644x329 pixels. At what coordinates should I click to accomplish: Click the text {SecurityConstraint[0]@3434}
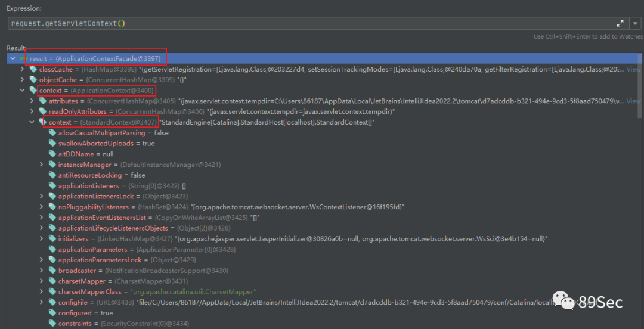point(145,324)
